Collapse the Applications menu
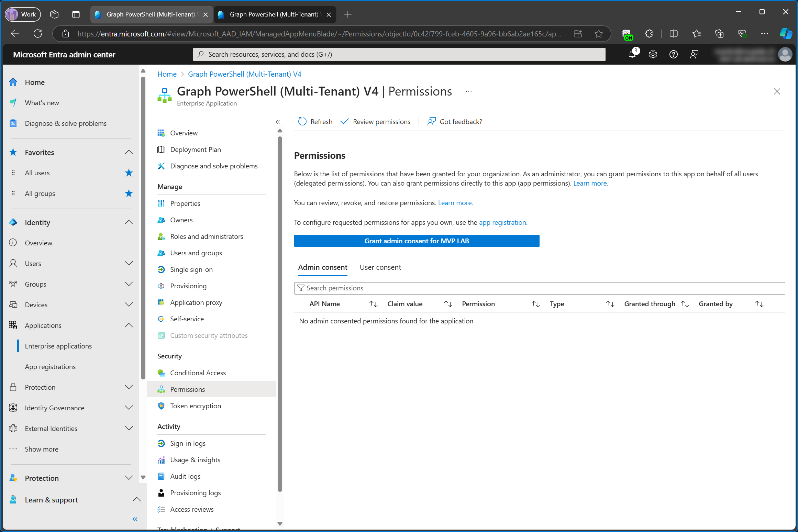The width and height of the screenshot is (798, 532). coord(129,325)
